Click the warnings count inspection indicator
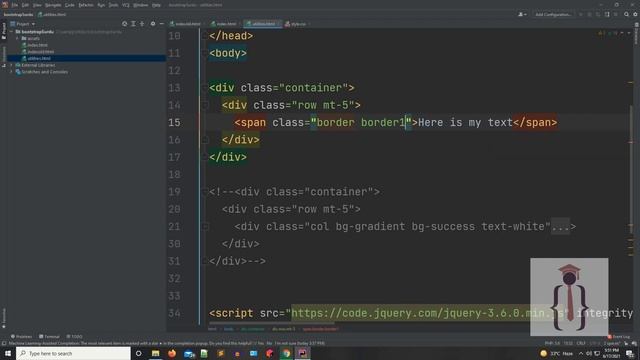Viewport: 640px width, 360px height. pos(601,33)
